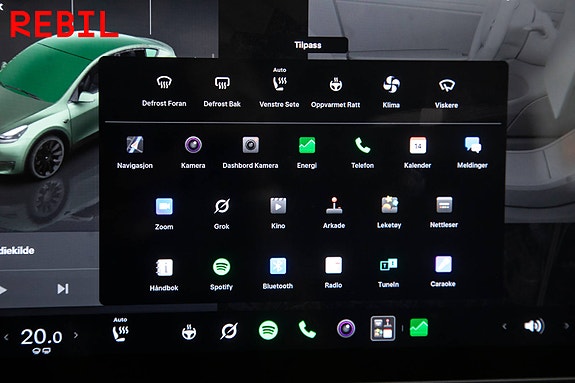Select the Tilpass tab

click(308, 45)
